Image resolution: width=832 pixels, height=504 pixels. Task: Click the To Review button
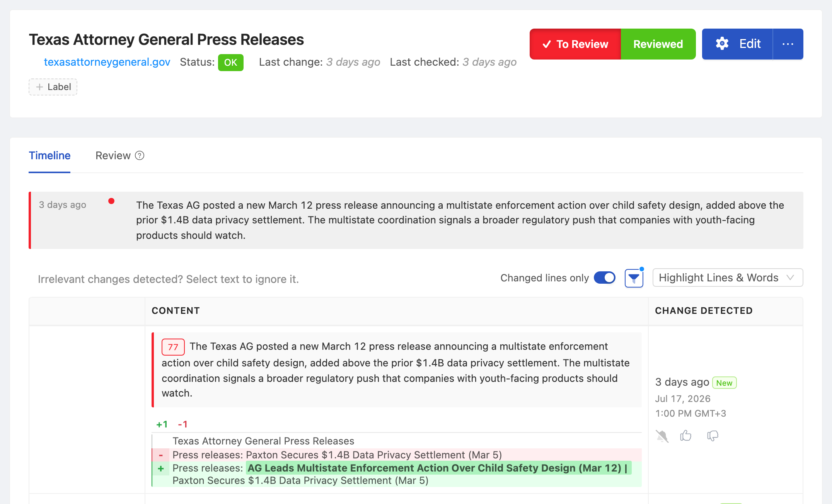pos(575,44)
